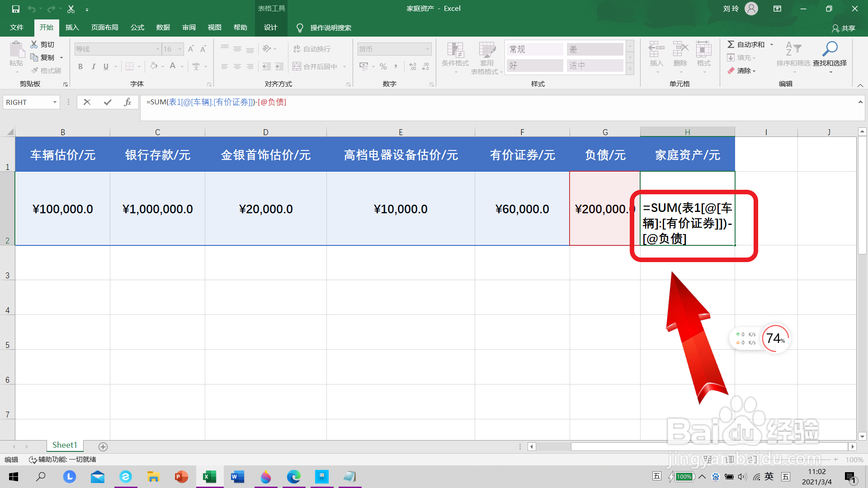Toggle Bold formatting
This screenshot has width=868, height=488.
80,66
